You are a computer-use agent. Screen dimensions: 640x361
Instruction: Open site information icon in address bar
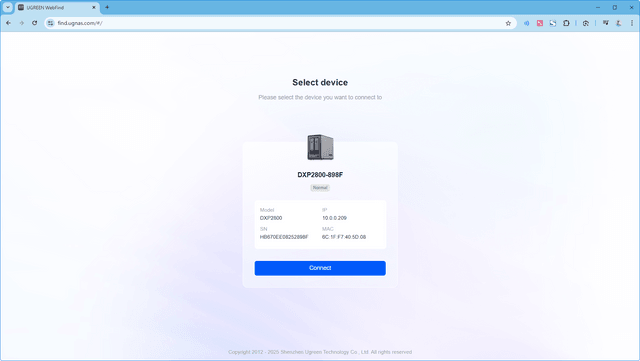(50, 23)
